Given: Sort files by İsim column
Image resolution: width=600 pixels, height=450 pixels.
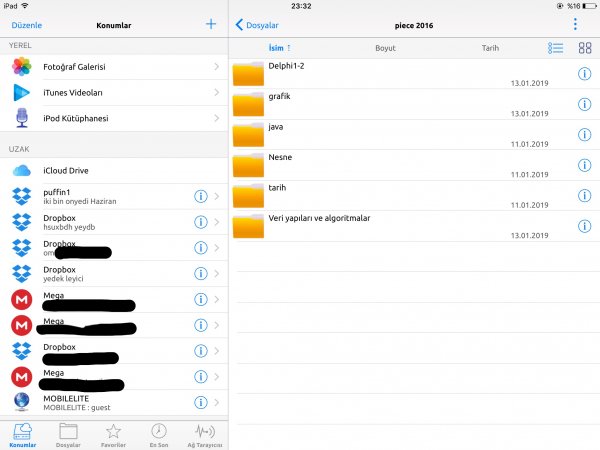Looking at the screenshot, I should 279,48.
